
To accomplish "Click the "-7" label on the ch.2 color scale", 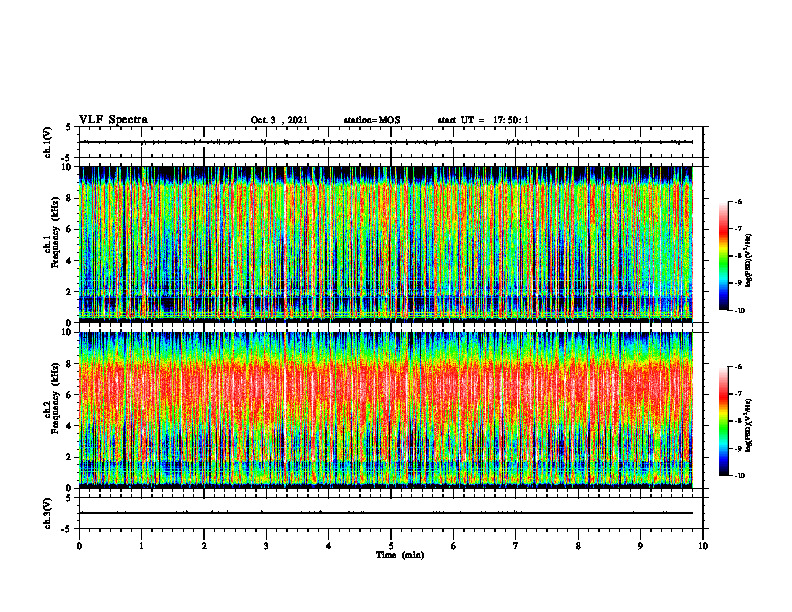I will pos(738,394).
